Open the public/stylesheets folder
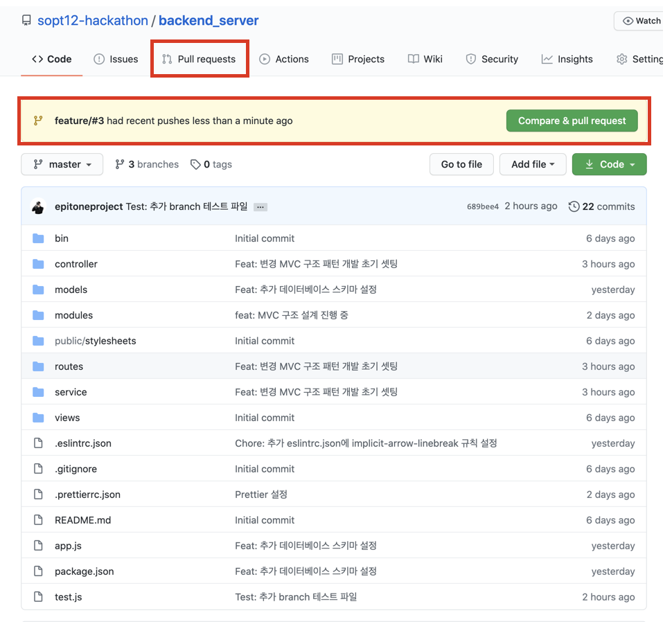The width and height of the screenshot is (672, 622). (x=95, y=341)
